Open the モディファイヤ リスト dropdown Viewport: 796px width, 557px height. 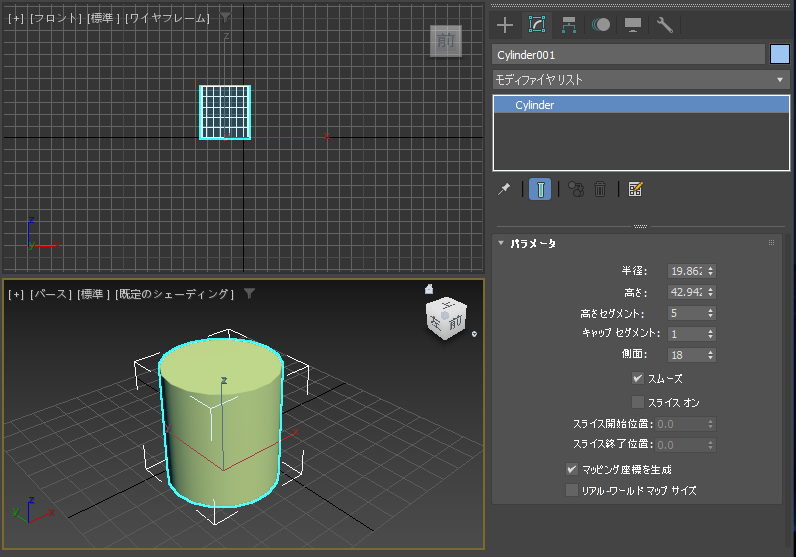641,80
